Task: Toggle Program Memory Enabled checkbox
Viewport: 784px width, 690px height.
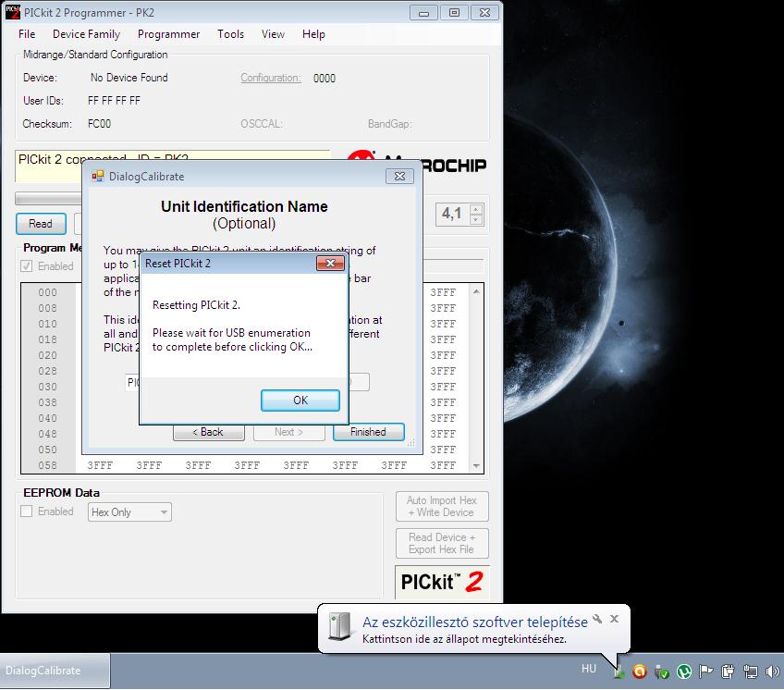Action: (x=27, y=266)
